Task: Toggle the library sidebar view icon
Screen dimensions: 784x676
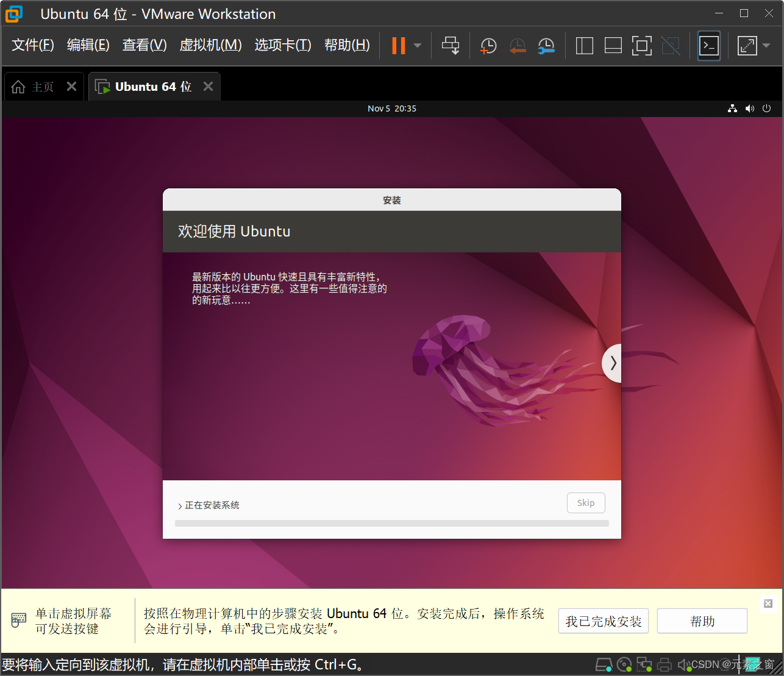Action: tap(584, 46)
